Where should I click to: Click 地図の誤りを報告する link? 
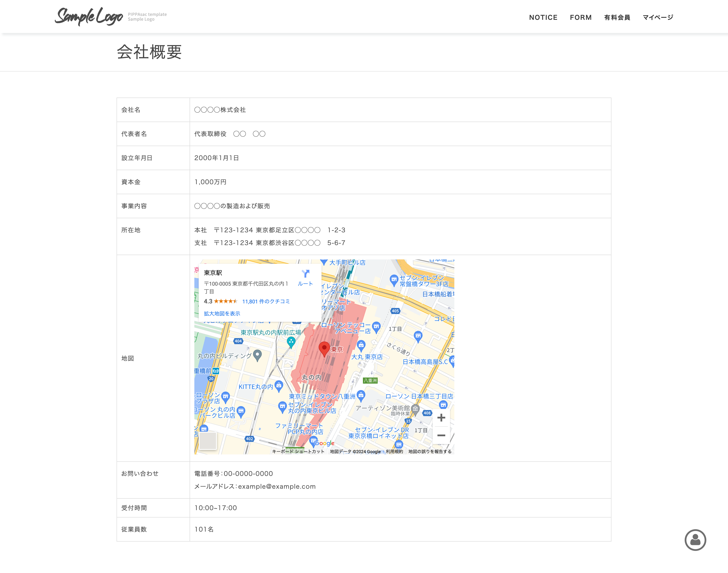(430, 452)
